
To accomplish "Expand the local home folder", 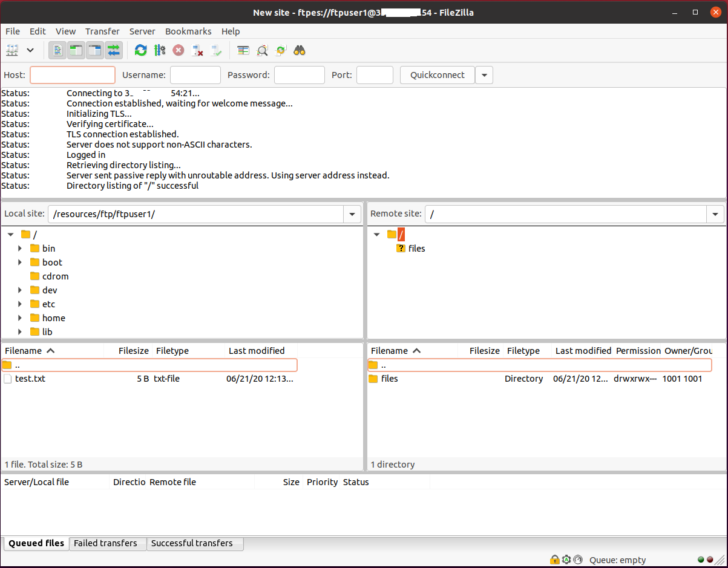I will coord(20,318).
